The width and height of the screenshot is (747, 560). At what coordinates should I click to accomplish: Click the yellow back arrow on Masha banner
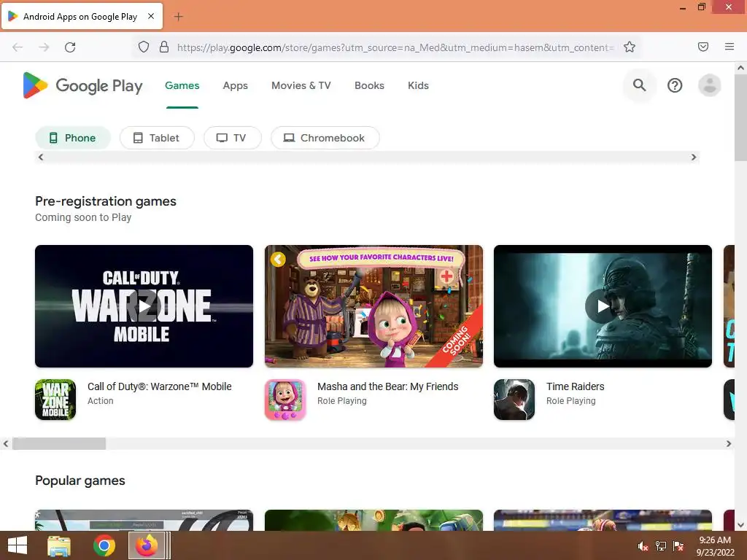coord(278,260)
